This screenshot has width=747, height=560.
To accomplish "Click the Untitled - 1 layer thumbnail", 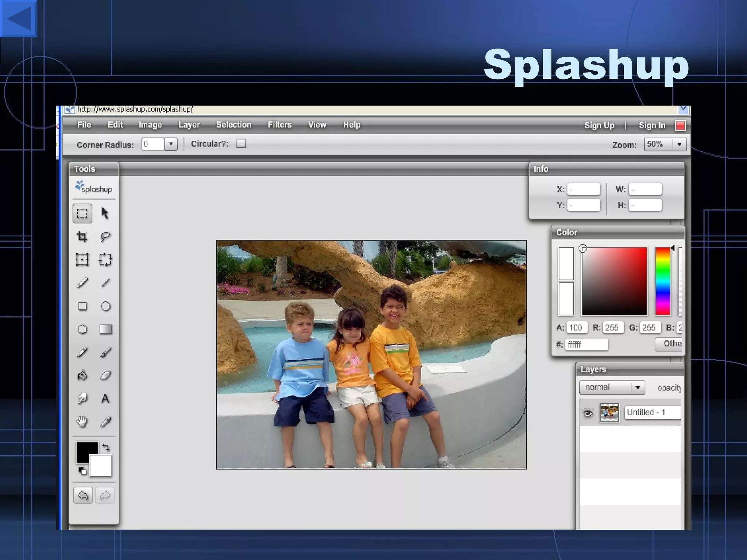I will tap(609, 413).
